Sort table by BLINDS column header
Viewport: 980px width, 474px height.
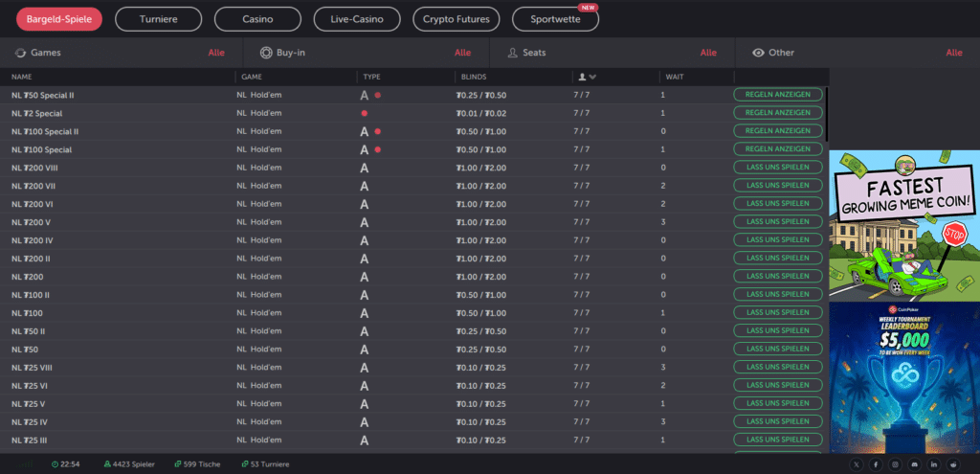click(x=473, y=77)
